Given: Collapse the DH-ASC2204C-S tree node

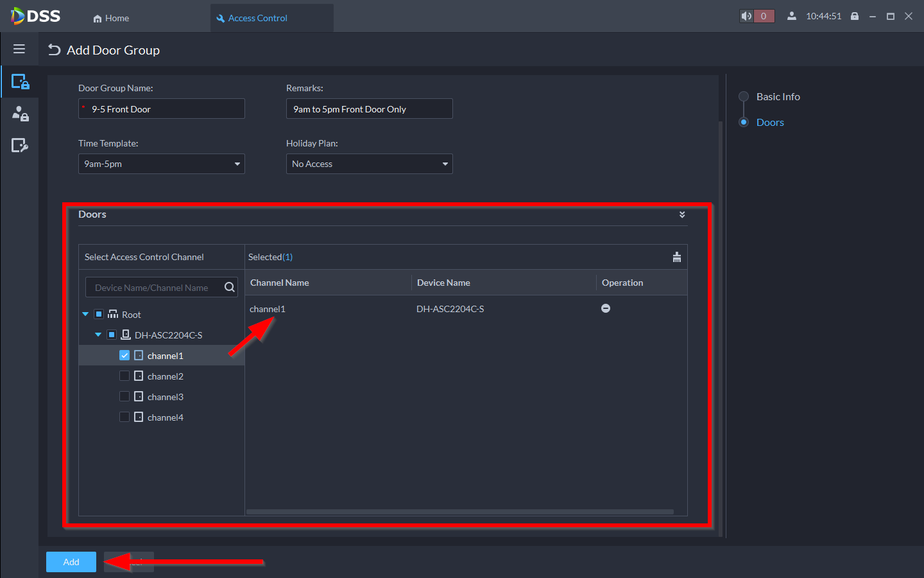Looking at the screenshot, I should pyautogui.click(x=98, y=335).
